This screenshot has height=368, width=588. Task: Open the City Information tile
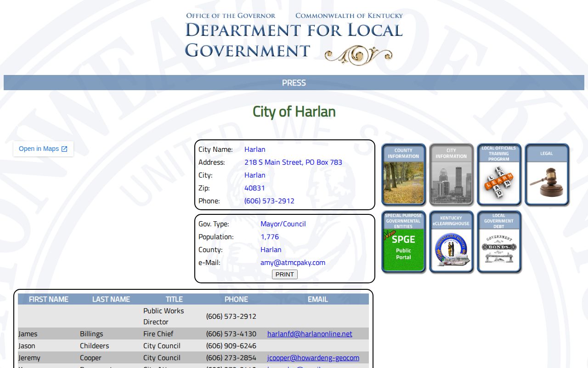click(x=451, y=174)
